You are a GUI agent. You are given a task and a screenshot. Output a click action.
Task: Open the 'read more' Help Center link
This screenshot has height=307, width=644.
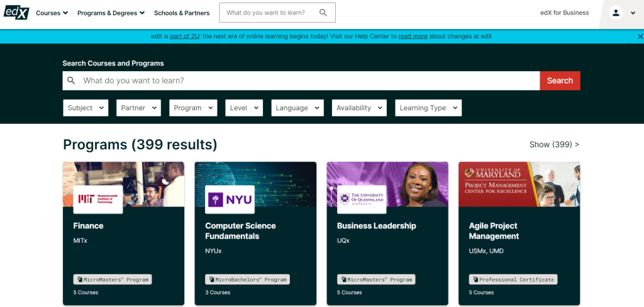[x=413, y=36]
